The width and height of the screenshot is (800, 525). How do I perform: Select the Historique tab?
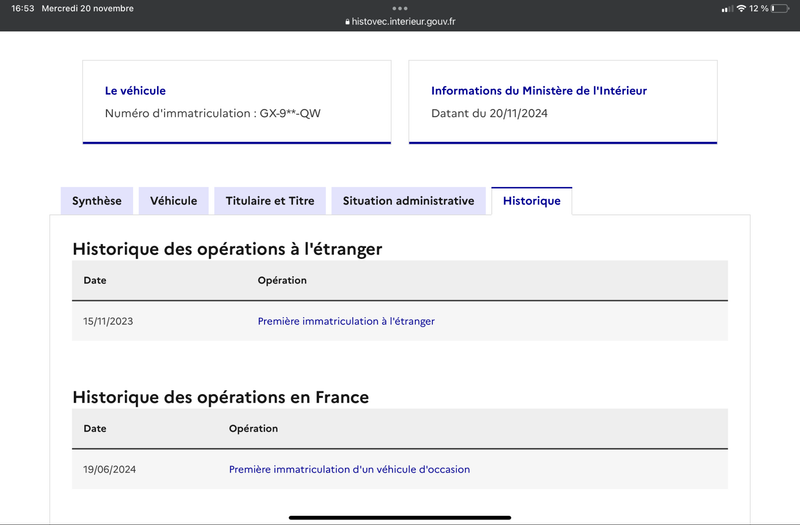532,201
